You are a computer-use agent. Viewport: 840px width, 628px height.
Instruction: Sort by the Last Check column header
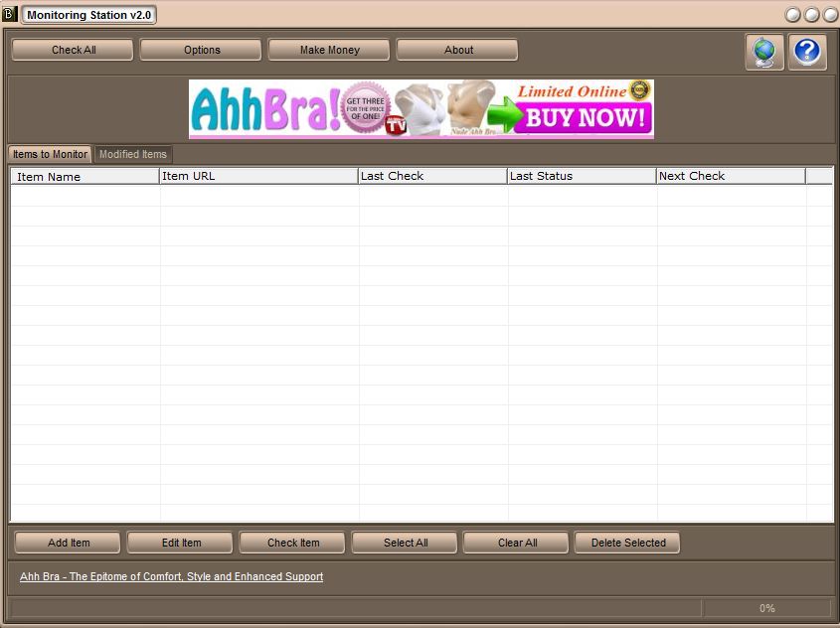click(432, 176)
